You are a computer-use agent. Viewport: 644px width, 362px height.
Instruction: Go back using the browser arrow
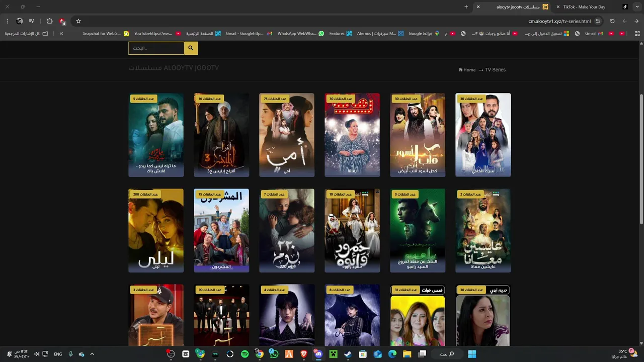tap(636, 21)
